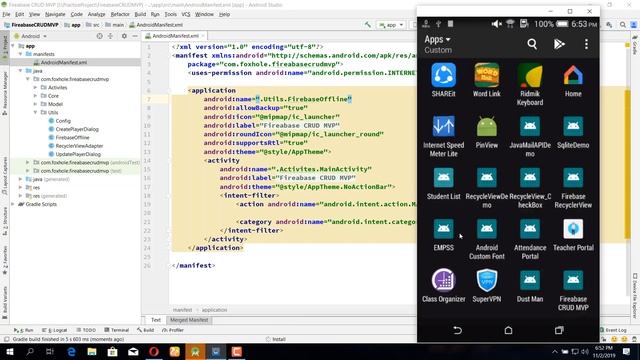This screenshot has height=360, width=640.
Task: Launch the Word Link app
Action: tap(487, 76)
